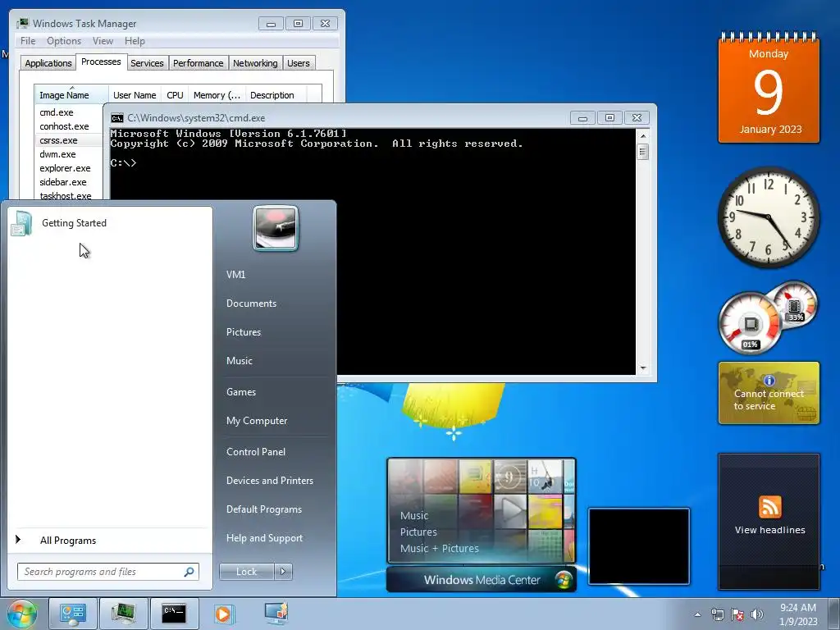The height and width of the screenshot is (630, 840).
Task: Expand All Programs in the Start menu
Action: [x=67, y=540]
